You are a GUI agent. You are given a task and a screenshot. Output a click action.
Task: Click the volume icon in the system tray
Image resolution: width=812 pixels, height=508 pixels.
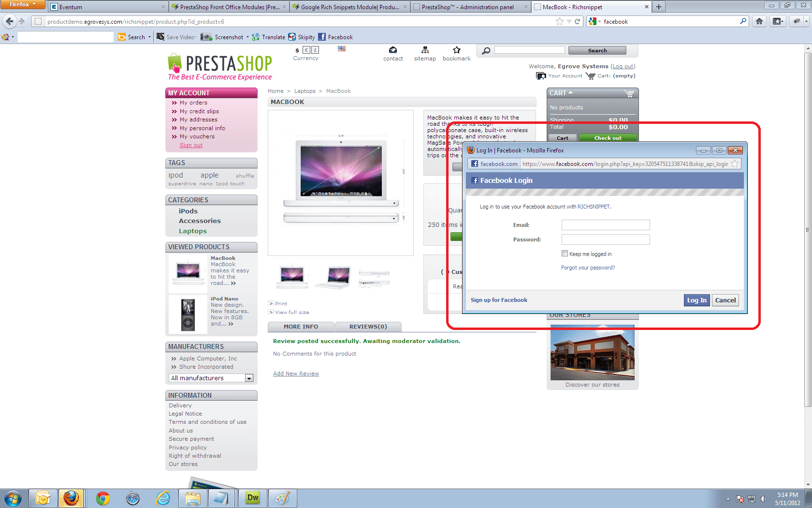pyautogui.click(x=763, y=499)
